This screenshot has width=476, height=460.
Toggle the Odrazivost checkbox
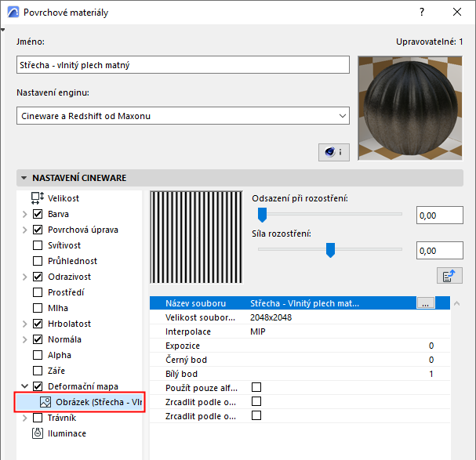click(x=38, y=277)
